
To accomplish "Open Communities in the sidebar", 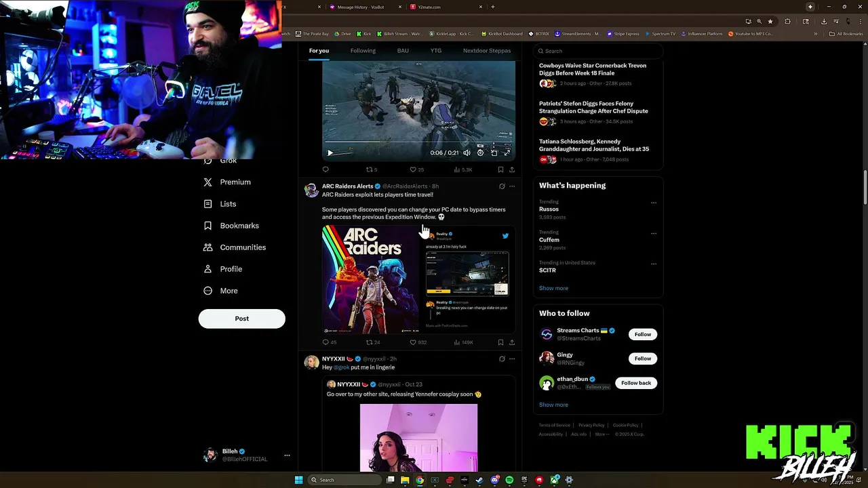I will [235, 247].
